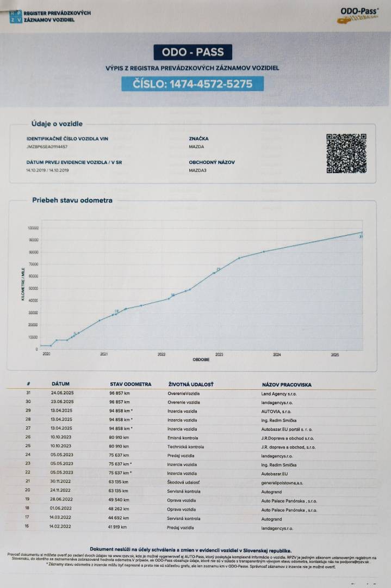Click date 24.06.2025 in row 31
Screen dimensions: 391x588
pos(62,393)
